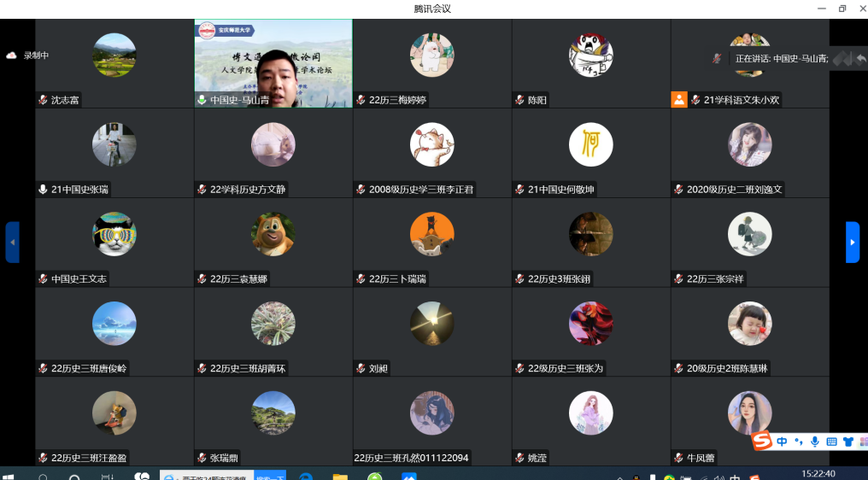This screenshot has height=480, width=868.
Task: Go to previous page of participants
Action: pos(12,242)
